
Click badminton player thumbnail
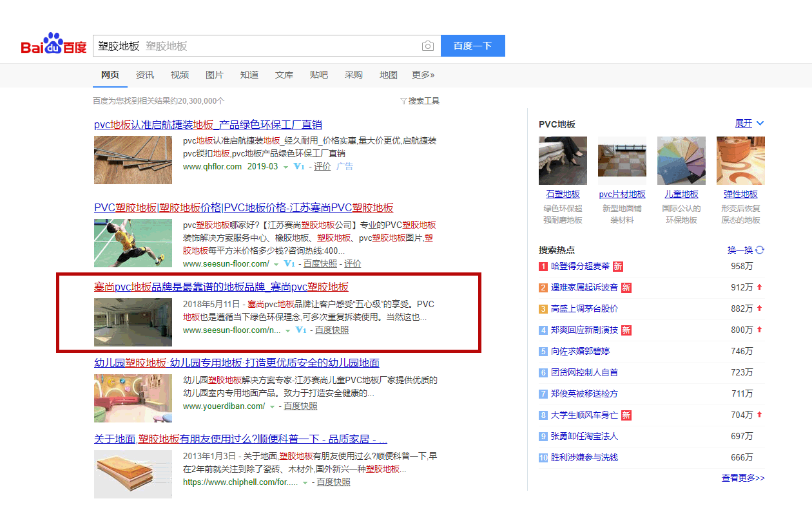tap(133, 243)
